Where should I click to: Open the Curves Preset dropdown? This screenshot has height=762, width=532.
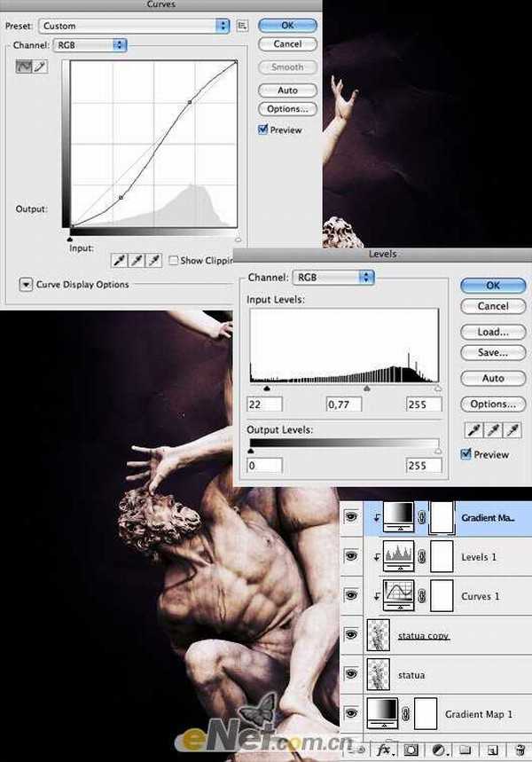point(133,27)
